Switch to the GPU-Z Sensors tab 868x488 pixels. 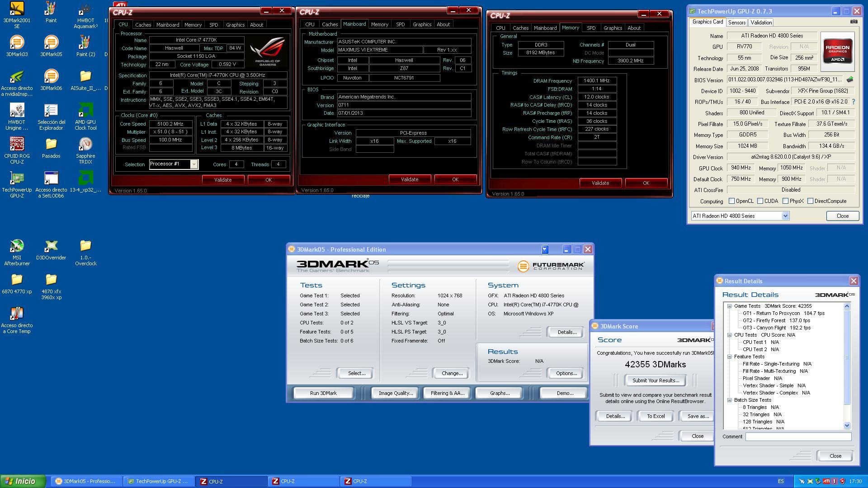736,22
